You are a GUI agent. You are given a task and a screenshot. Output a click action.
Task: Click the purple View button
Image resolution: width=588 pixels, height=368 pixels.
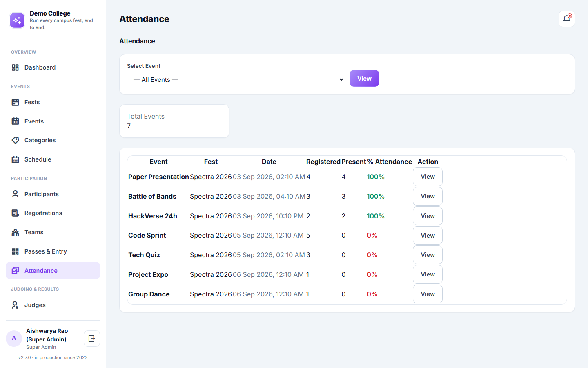point(364,79)
